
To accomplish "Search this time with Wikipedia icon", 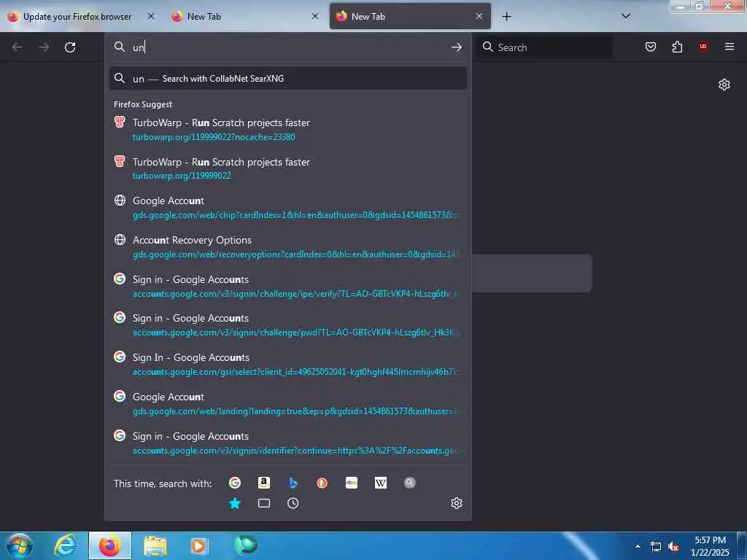I will [381, 483].
